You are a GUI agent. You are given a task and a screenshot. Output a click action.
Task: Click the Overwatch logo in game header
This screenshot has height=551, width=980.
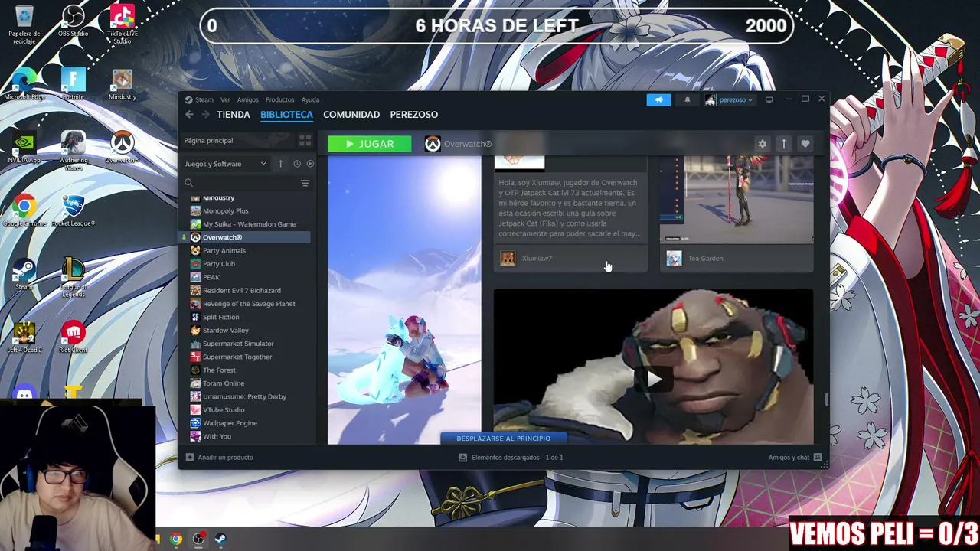point(433,144)
